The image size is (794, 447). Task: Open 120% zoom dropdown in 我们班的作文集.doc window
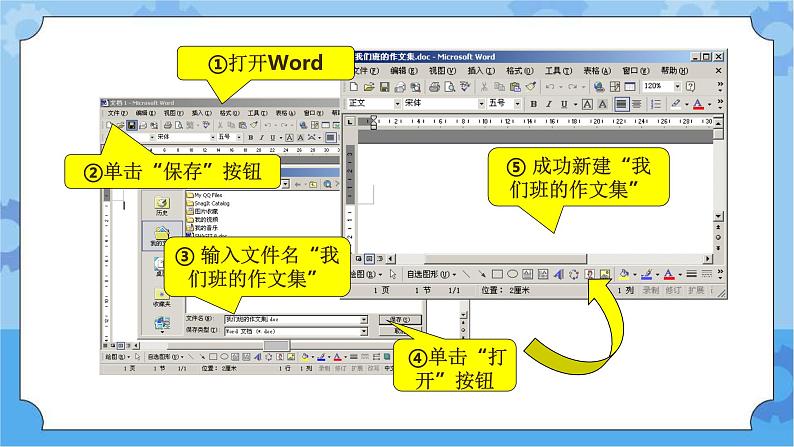(x=678, y=87)
